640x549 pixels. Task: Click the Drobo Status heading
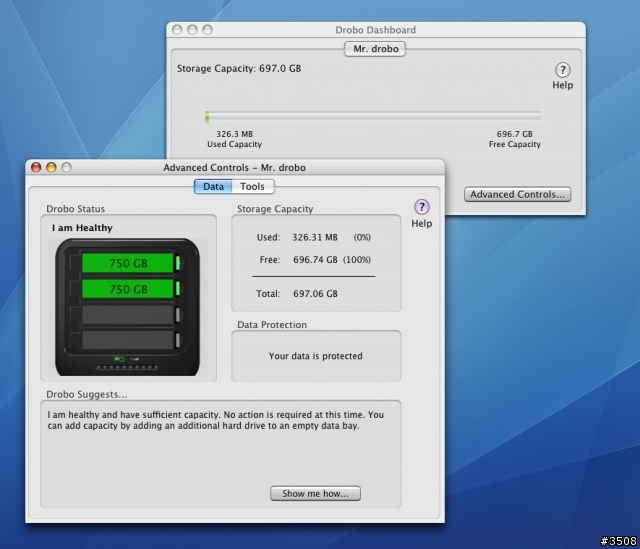coord(76,209)
